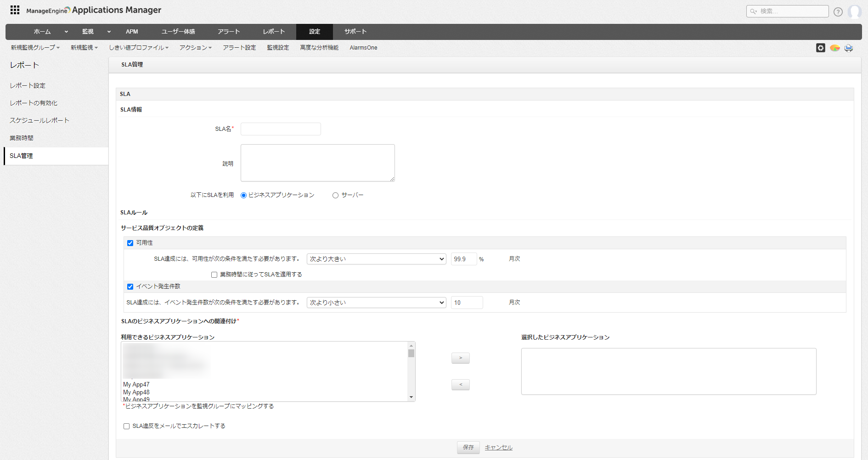Screen dimensions: 868x460
Task: Expand the ホーム menu arrow
Action: 66,32
